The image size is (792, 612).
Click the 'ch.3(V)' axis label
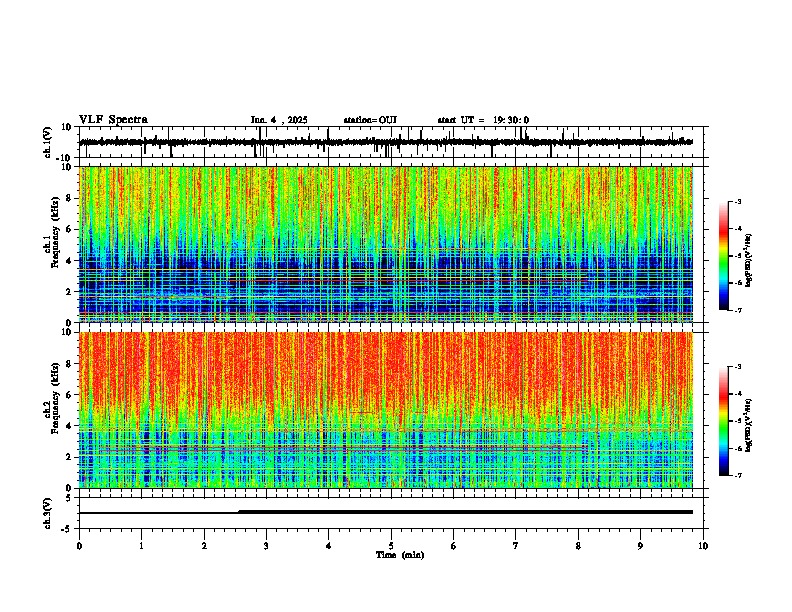click(x=48, y=513)
